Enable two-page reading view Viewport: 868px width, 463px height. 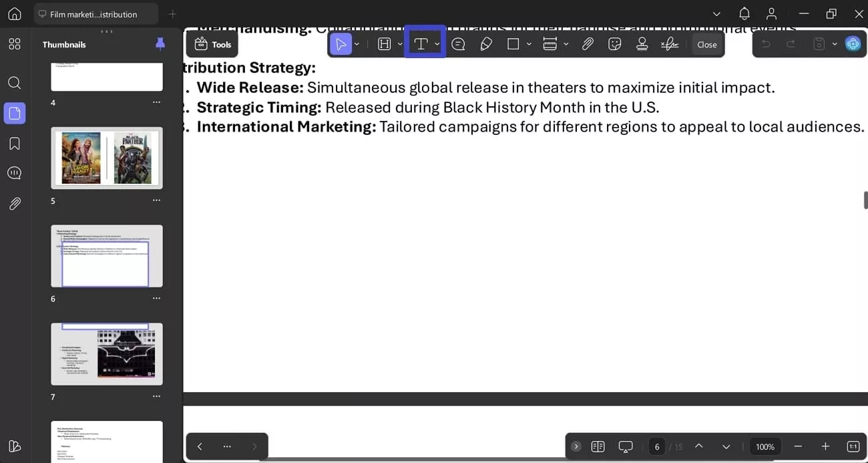click(x=598, y=446)
